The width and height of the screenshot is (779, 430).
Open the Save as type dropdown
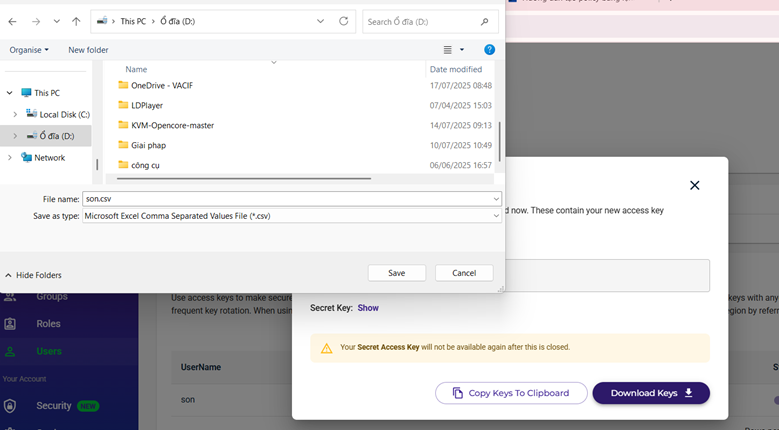[496, 216]
